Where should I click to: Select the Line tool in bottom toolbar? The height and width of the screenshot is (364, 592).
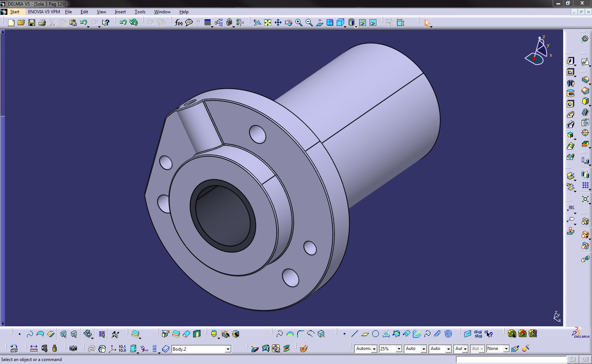[354, 334]
